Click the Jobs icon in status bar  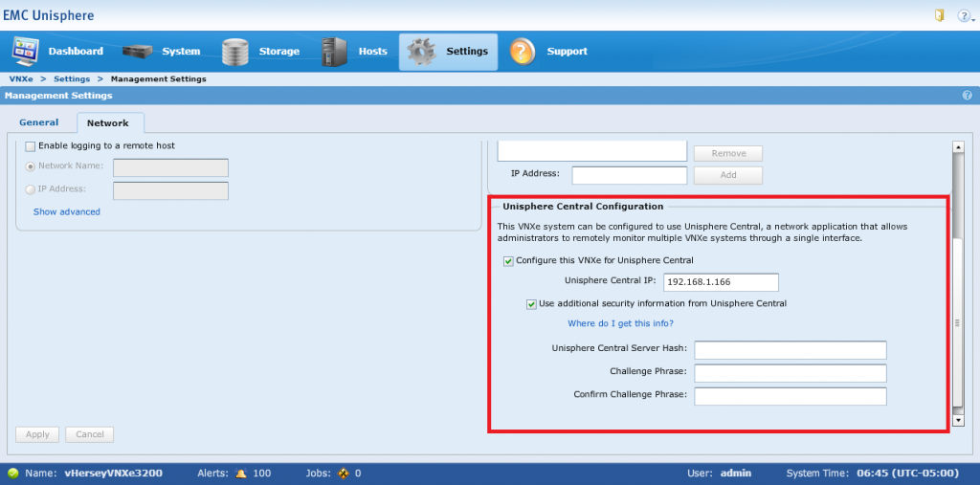[345, 474]
